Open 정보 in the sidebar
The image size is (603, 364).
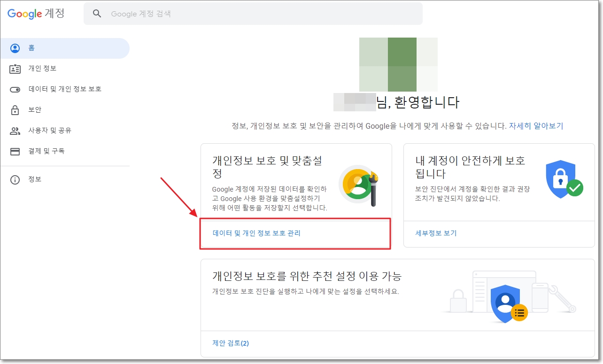click(x=65, y=179)
